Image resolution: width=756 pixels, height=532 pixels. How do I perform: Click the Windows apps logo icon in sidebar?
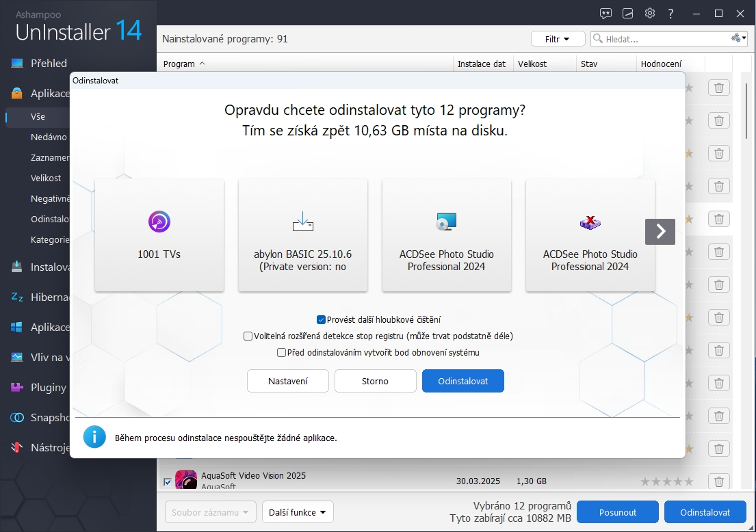[x=17, y=327]
